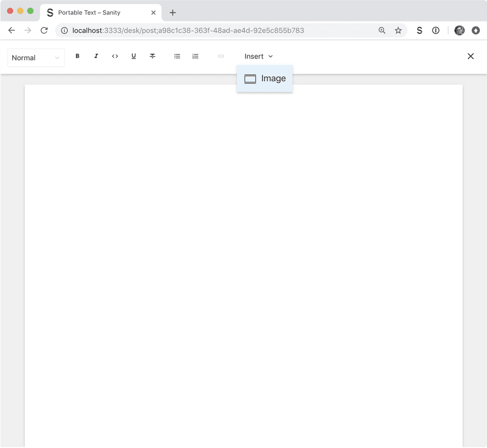Screen dimensions: 487x448
Task: Select the Portable Text – Sanity tab
Action: click(x=101, y=13)
